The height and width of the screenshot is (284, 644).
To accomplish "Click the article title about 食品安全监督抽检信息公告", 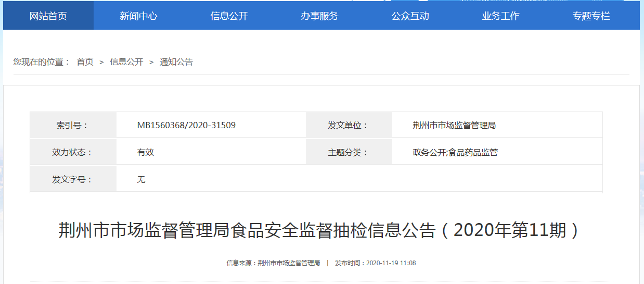I will click(x=321, y=230).
